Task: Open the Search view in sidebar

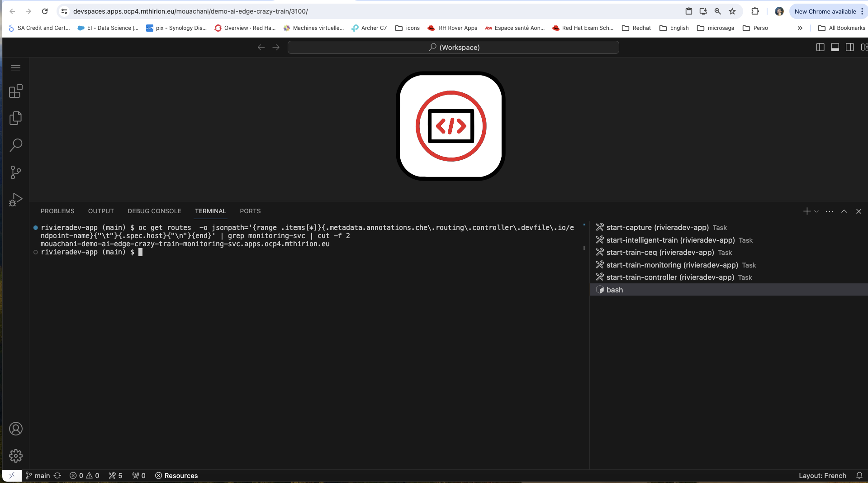Action: (15, 145)
